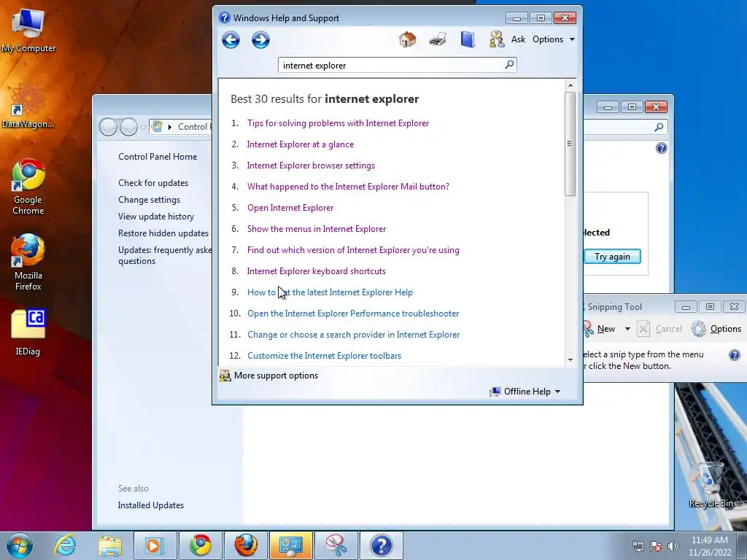Image resolution: width=747 pixels, height=560 pixels.
Task: Open Action Center flag tray icon
Action: tap(656, 546)
